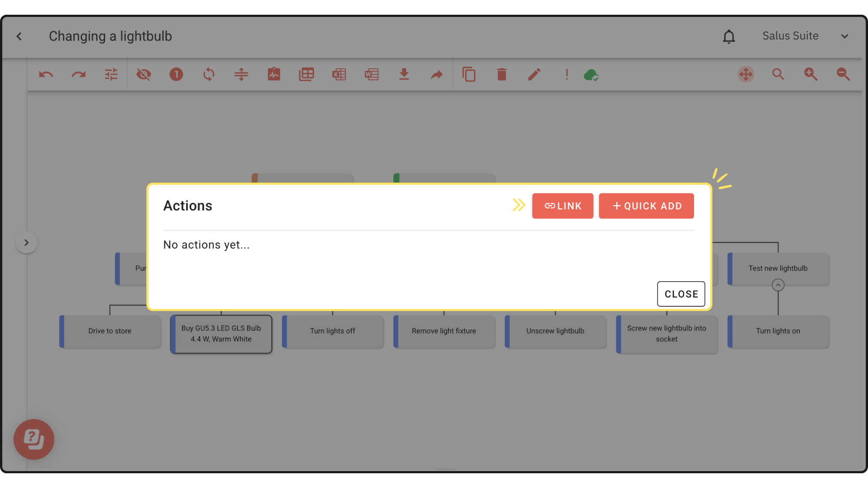868x488 pixels.
Task: Click the undo arrow icon
Action: pyautogui.click(x=46, y=75)
